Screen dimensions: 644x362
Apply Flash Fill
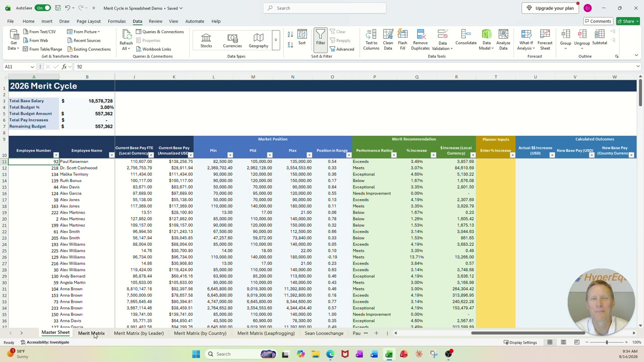403,39
